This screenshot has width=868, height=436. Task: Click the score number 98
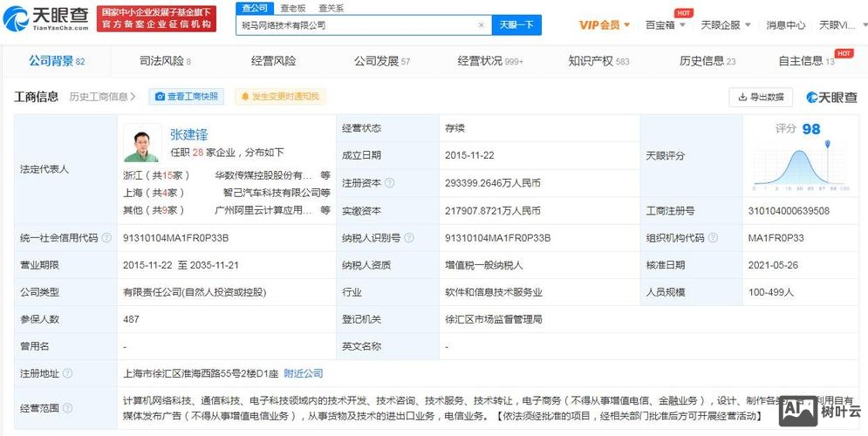pyautogui.click(x=811, y=129)
